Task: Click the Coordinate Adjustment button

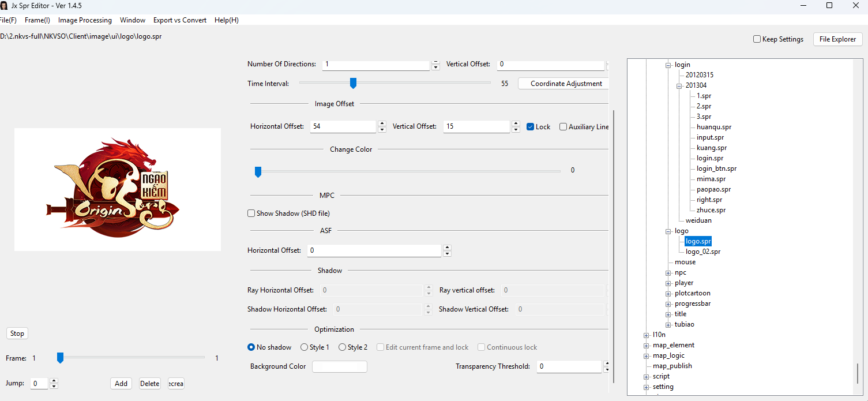Action: pyautogui.click(x=566, y=84)
